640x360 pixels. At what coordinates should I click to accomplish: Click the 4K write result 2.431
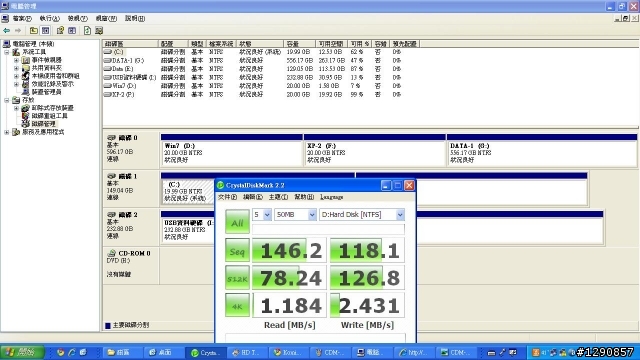367,305
